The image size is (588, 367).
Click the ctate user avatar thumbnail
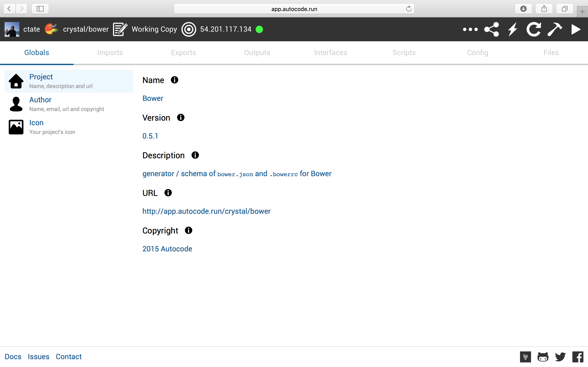click(x=12, y=29)
